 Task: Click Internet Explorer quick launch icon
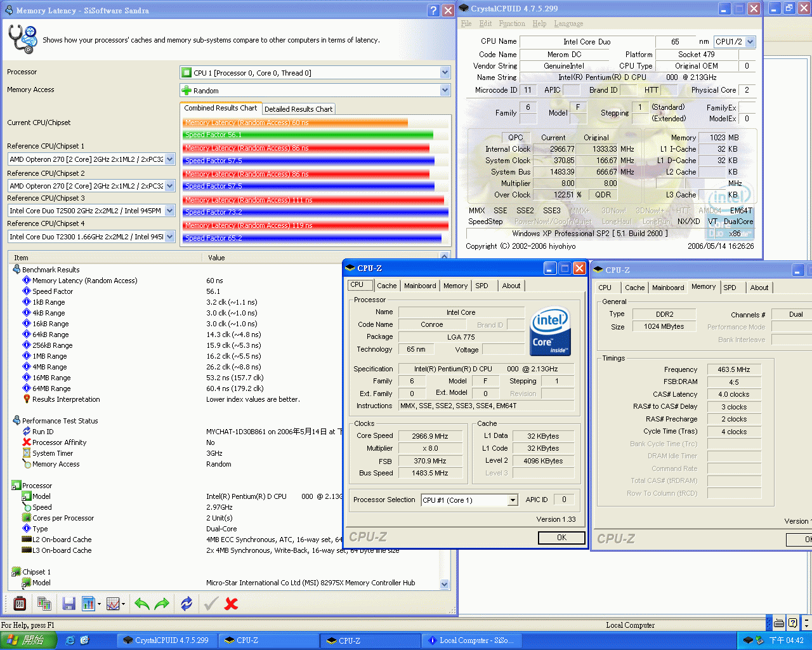point(70,640)
